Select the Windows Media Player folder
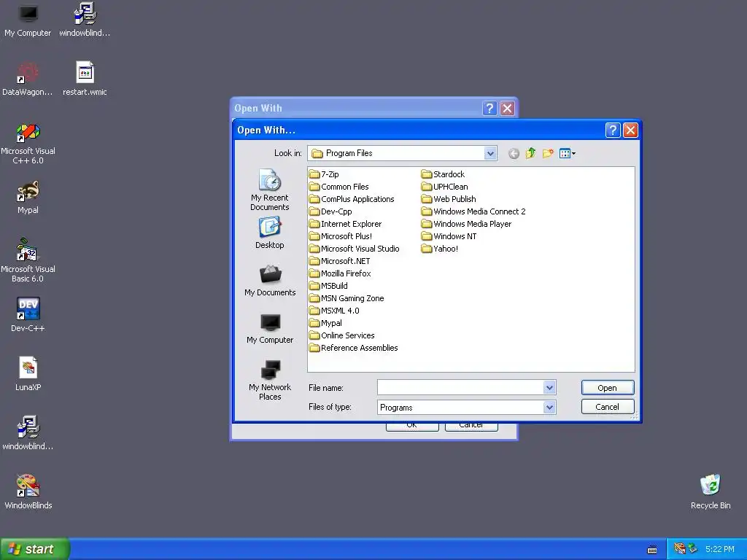 (466, 224)
